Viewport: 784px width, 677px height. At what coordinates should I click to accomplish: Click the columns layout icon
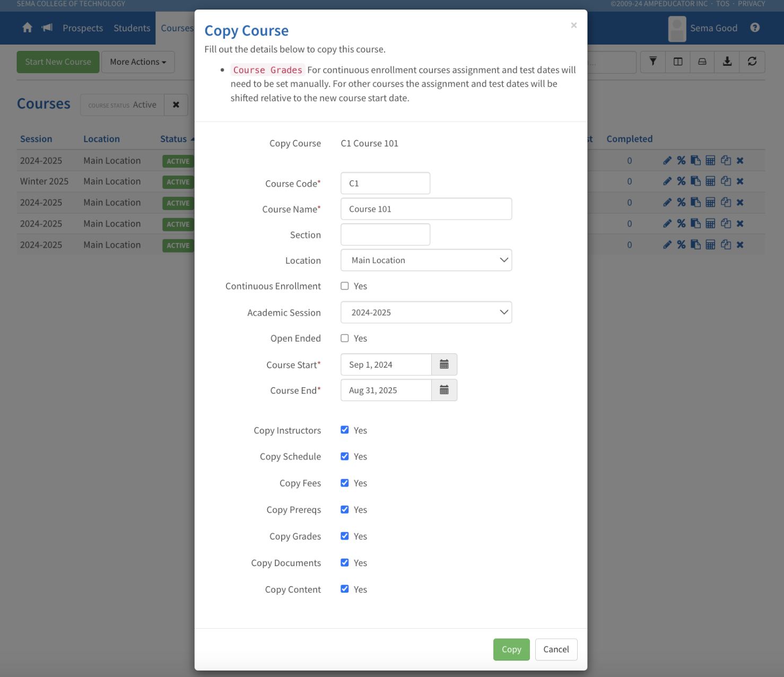pyautogui.click(x=678, y=62)
